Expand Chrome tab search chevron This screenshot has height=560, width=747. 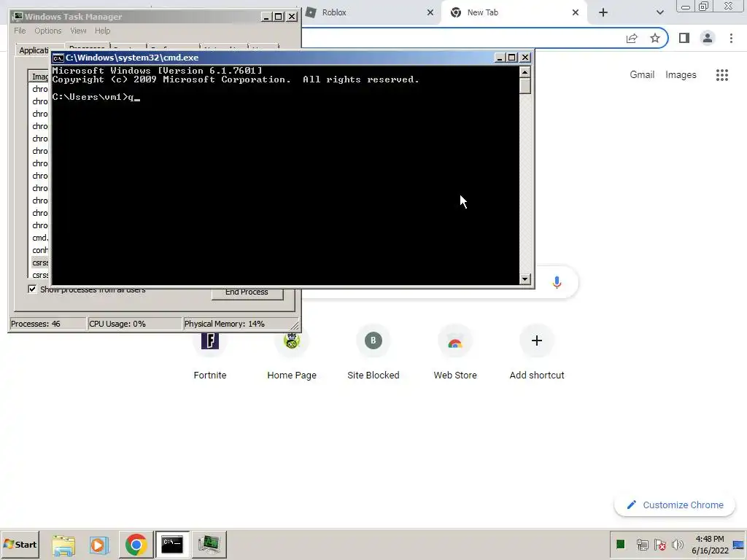pos(659,12)
